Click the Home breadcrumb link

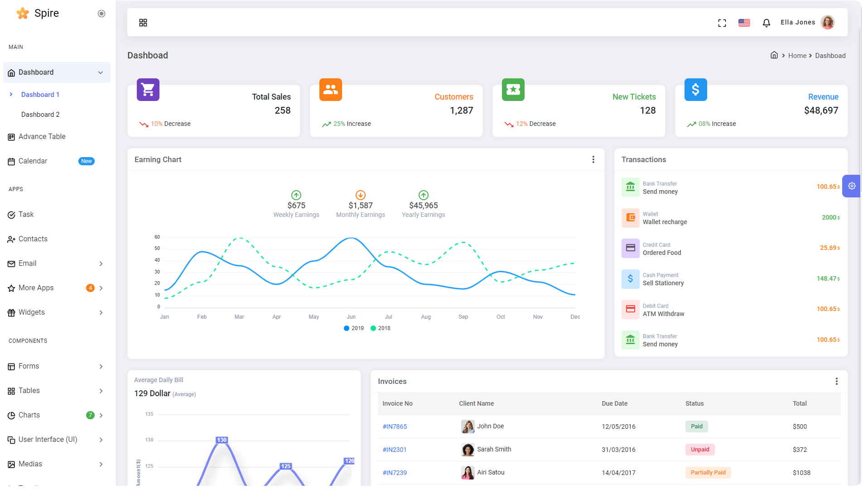tap(797, 56)
